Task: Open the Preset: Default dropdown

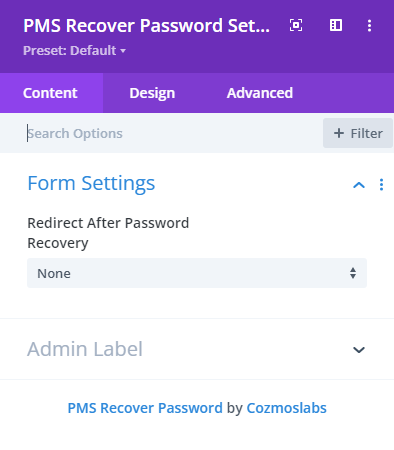Action: [x=74, y=51]
